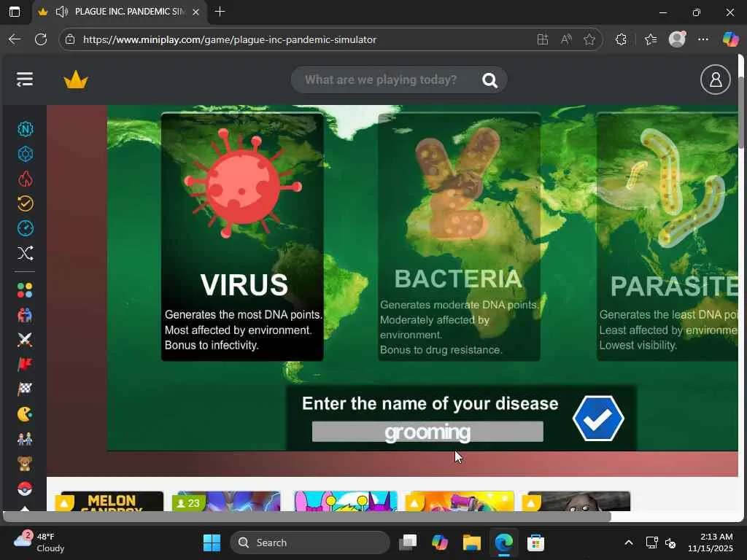Click the disease name input field
Screen dimensions: 747x560
tap(427, 432)
